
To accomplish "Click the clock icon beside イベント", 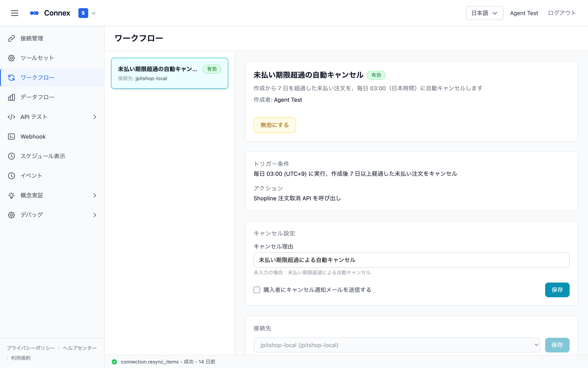I will pyautogui.click(x=11, y=176).
